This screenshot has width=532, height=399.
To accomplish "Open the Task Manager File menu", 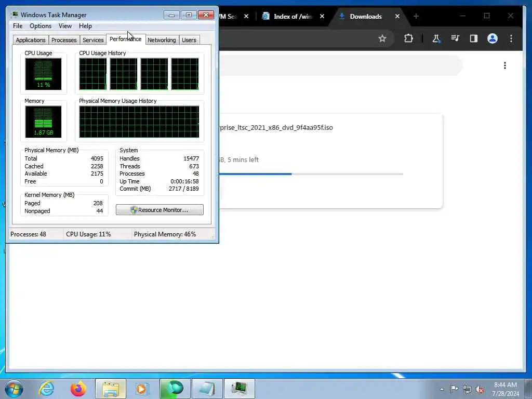I will tap(18, 26).
